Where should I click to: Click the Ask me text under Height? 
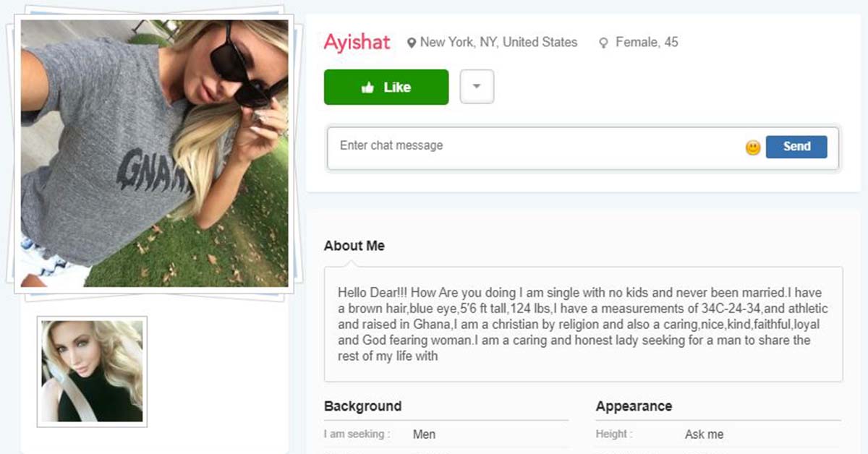[x=703, y=434]
